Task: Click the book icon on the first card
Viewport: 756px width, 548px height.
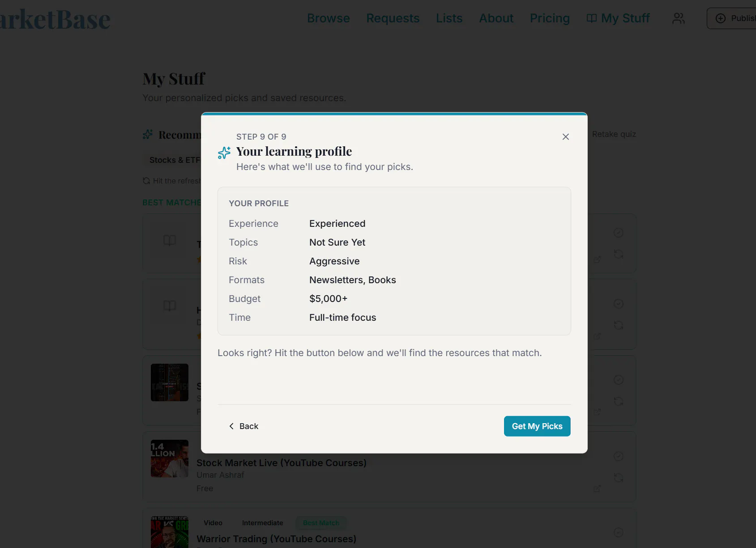Action: pos(170,240)
